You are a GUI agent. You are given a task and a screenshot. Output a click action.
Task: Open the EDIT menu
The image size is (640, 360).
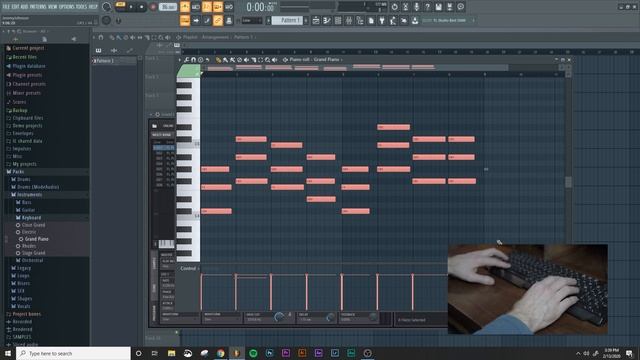coord(15,7)
